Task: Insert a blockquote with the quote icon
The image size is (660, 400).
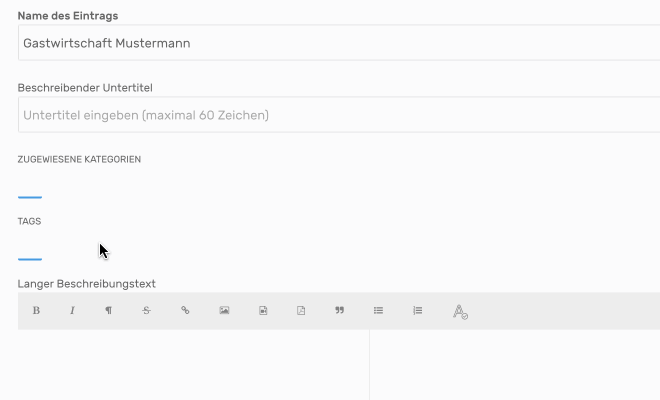Action: coord(340,311)
